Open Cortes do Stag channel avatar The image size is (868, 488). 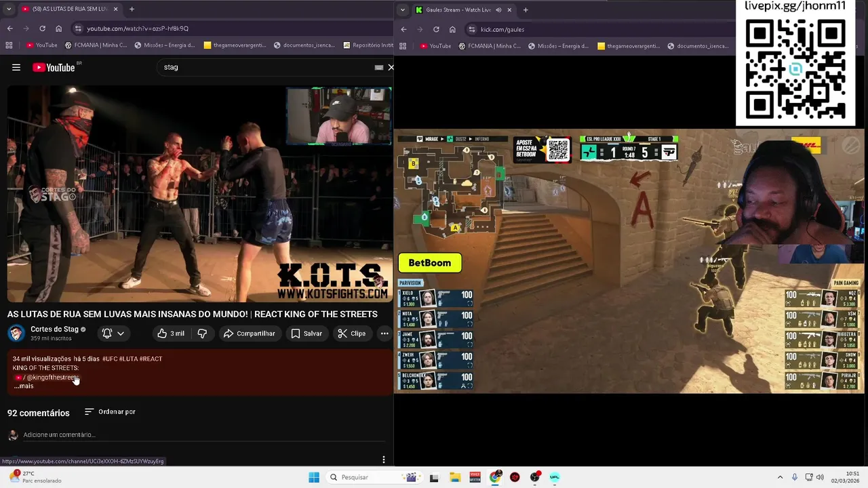coord(16,333)
